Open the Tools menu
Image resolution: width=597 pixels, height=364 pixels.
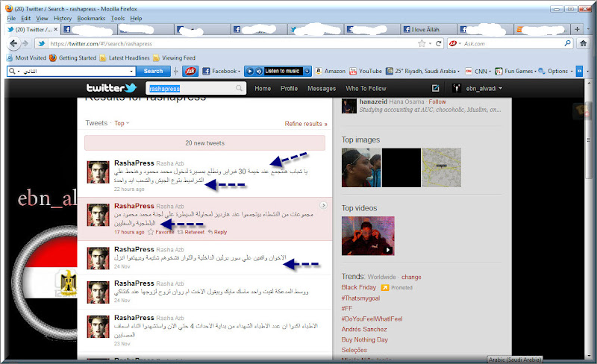[x=118, y=19]
